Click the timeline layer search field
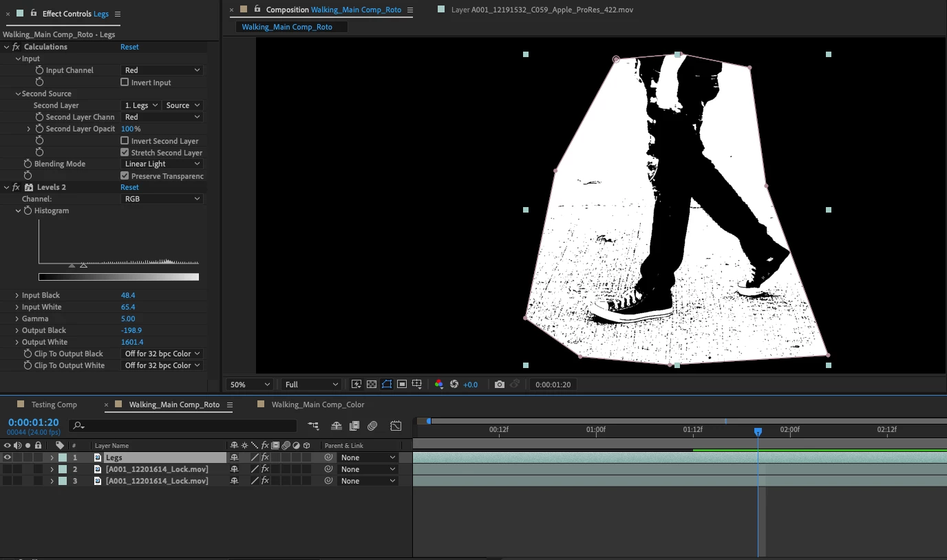The image size is (947, 560). (x=186, y=426)
